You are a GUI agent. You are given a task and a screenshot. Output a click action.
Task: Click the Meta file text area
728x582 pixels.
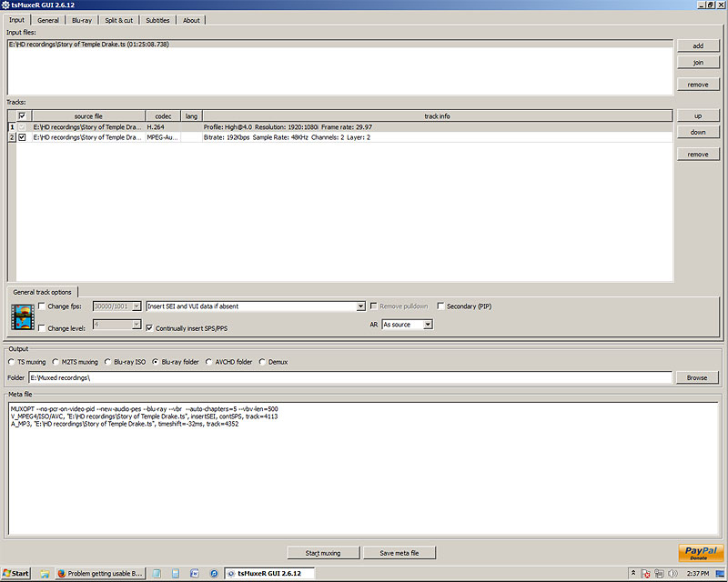coord(363,468)
